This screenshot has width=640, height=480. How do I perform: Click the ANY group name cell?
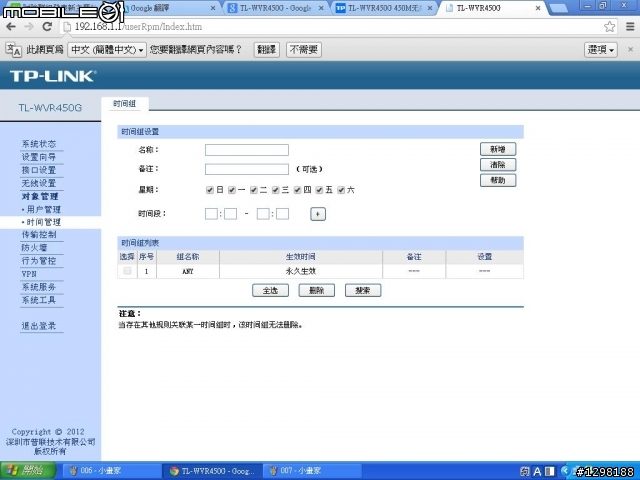188,271
